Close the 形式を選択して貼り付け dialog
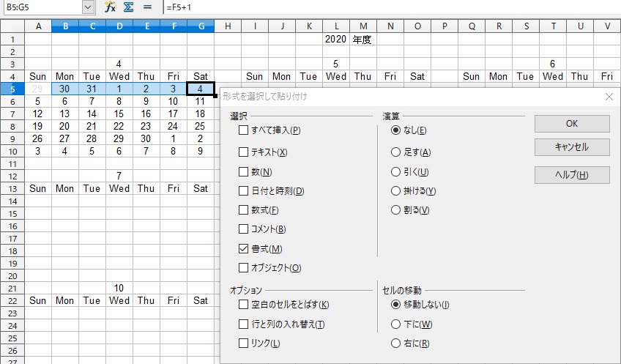This screenshot has width=621, height=364. click(609, 97)
